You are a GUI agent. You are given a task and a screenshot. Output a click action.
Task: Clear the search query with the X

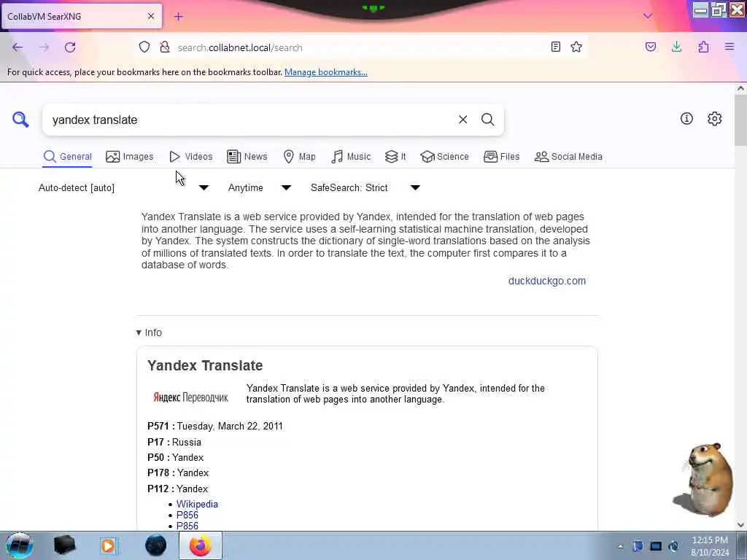462,120
